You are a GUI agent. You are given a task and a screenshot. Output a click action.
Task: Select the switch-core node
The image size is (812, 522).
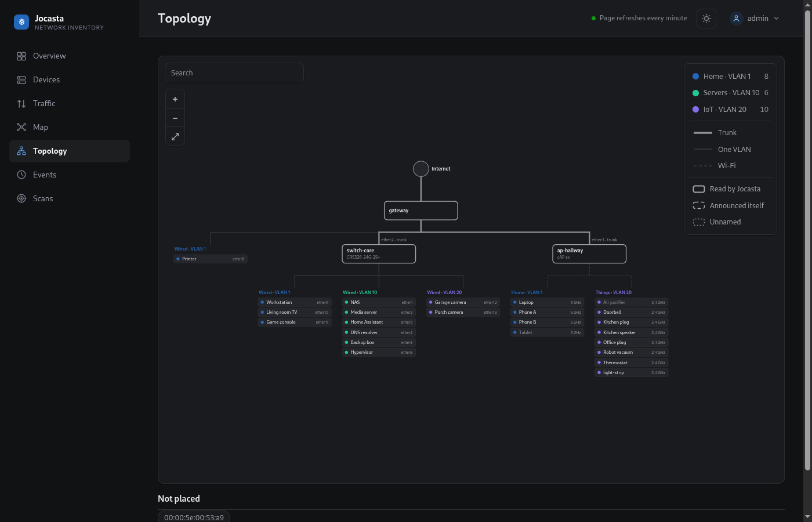379,254
